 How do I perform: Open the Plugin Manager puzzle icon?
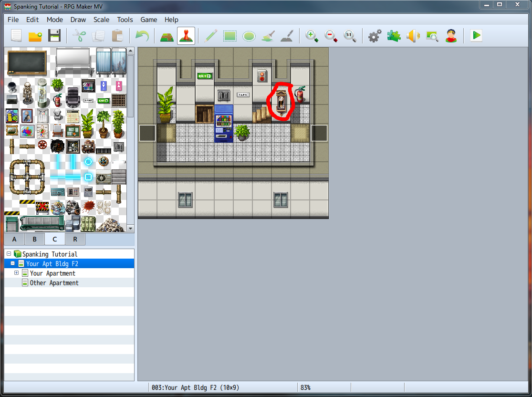[x=394, y=36]
